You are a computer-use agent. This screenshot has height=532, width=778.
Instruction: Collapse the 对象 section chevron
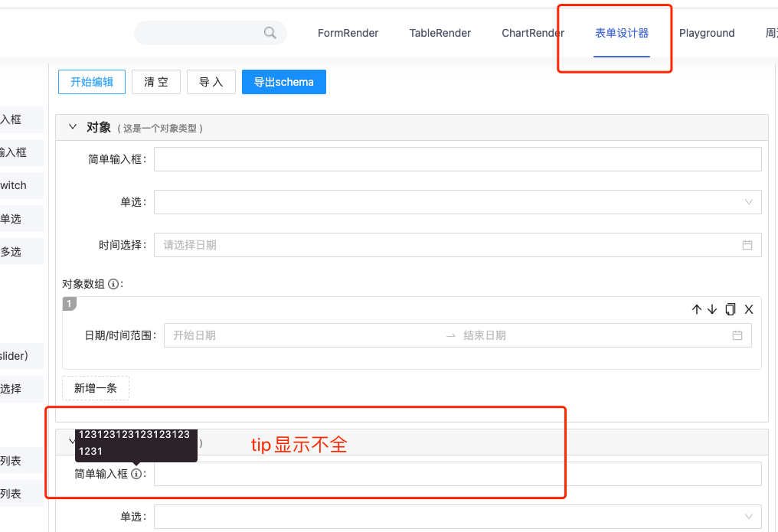pyautogui.click(x=73, y=127)
